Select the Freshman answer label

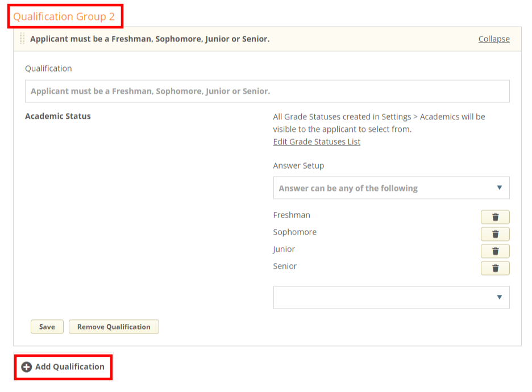tap(292, 215)
